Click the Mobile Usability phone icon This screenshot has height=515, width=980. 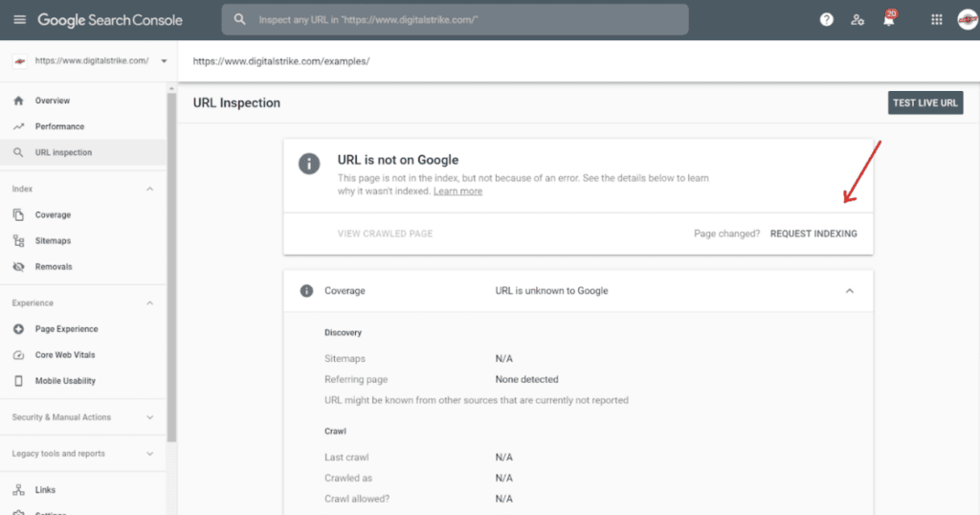coord(18,381)
